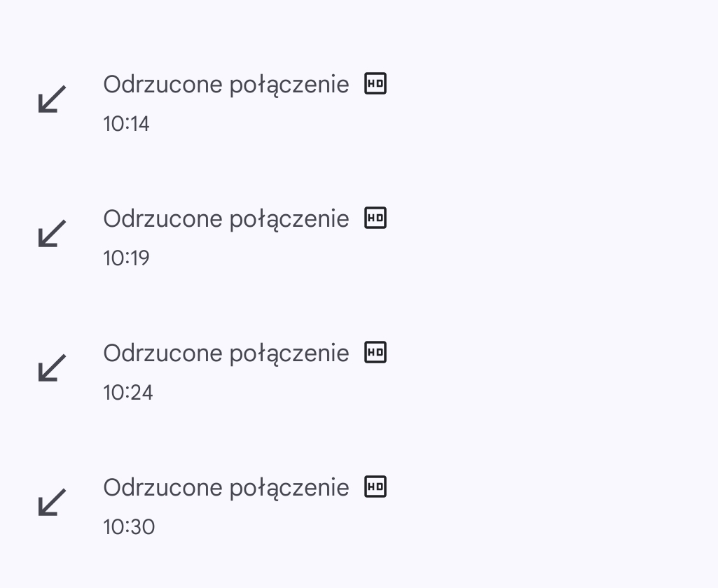
Task: Select the "Odrzucone połączenie" label above 10:19
Action: [226, 219]
